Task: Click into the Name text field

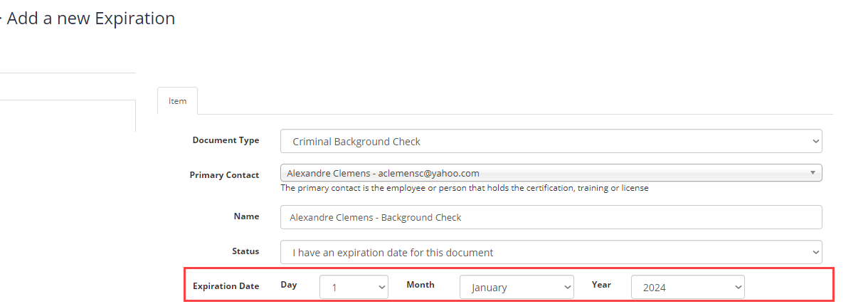Action: click(551, 217)
